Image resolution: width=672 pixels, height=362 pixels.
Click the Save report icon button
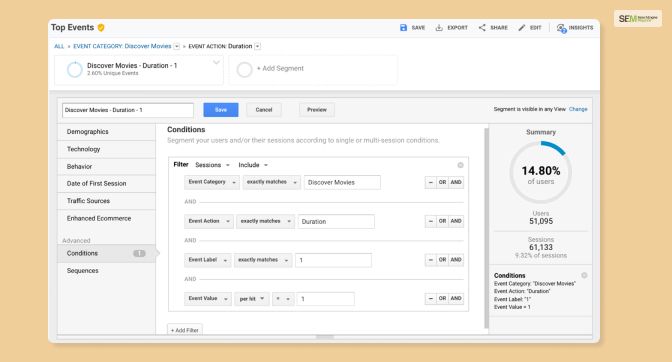point(412,28)
